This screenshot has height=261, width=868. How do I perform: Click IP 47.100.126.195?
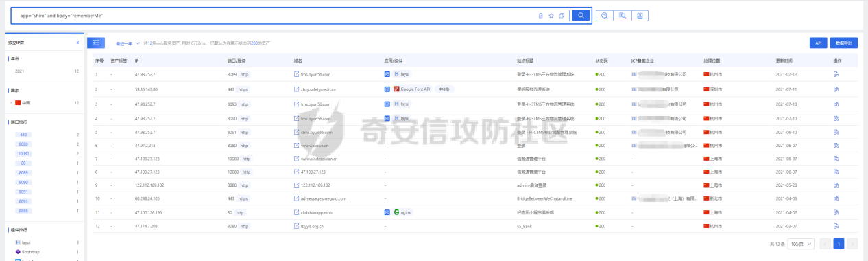(x=149, y=212)
